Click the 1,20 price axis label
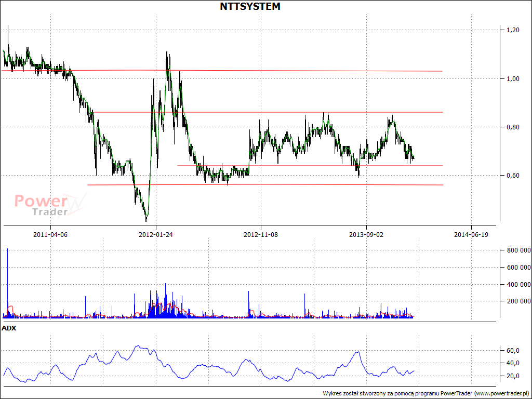532x399 pixels. [x=513, y=30]
